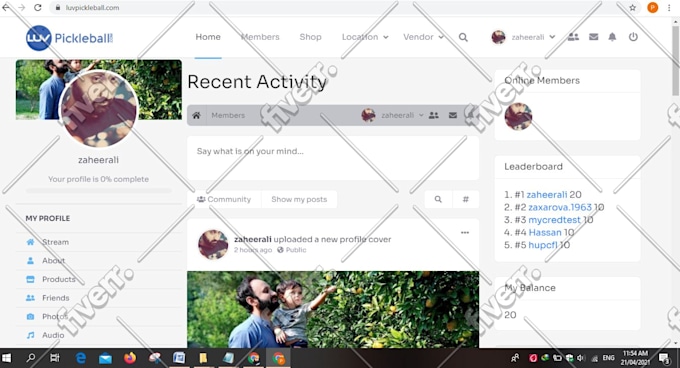Open envelope icon in activity toolbar
Viewport: 680px width, 368px height.
click(x=453, y=115)
